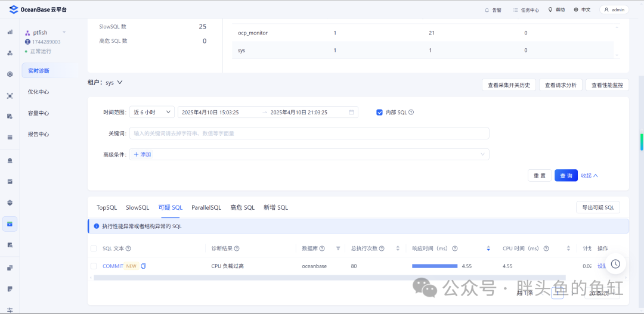Toggle the select-all checkbox in table header
The image size is (644, 314).
pyautogui.click(x=94, y=248)
